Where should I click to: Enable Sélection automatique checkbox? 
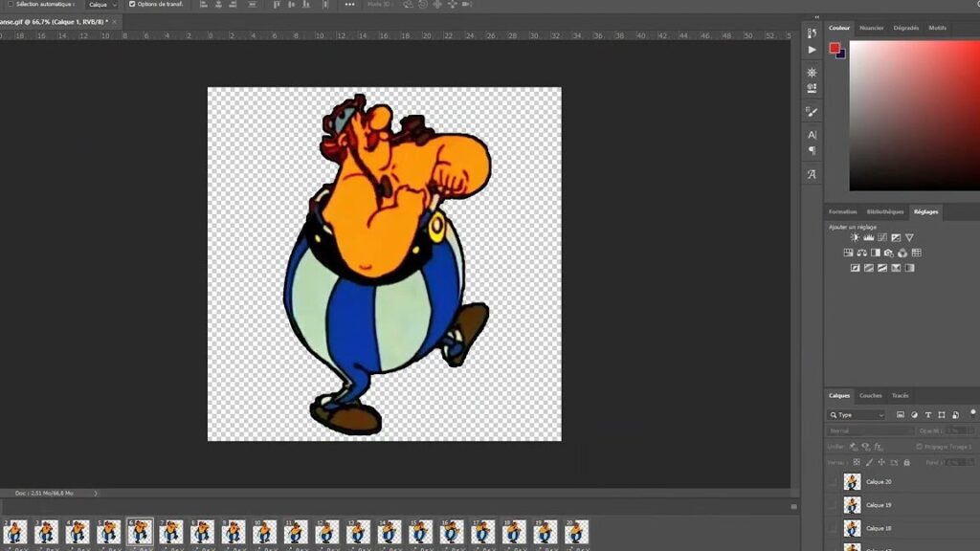(11, 4)
